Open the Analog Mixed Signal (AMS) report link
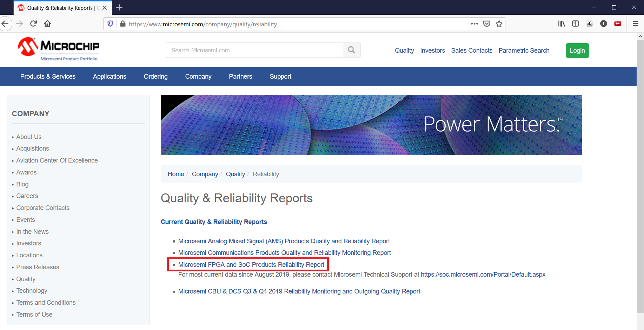This screenshot has height=330, width=644. click(284, 241)
